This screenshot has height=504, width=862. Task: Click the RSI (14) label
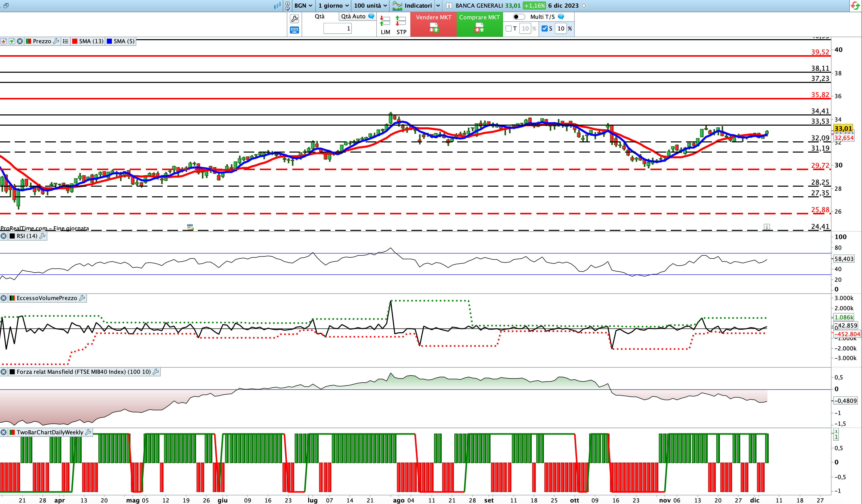[27, 236]
